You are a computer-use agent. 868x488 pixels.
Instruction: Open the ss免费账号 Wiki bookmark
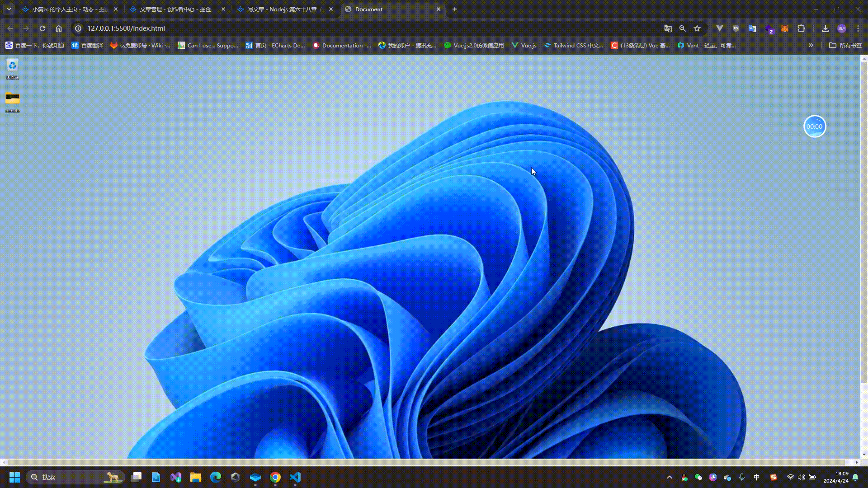[x=140, y=45]
